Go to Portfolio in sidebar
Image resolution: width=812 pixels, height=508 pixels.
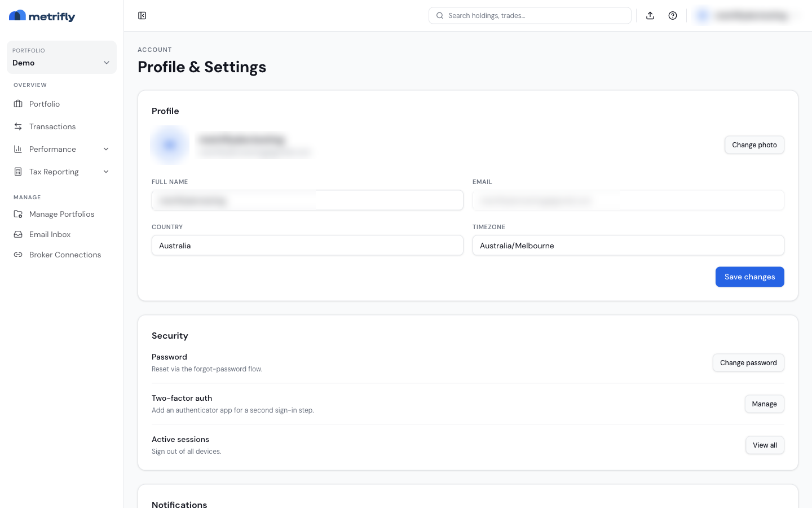[x=61, y=104]
